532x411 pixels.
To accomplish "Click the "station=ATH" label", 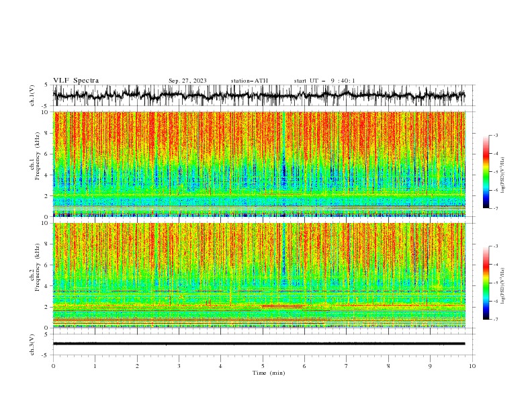I will click(249, 81).
